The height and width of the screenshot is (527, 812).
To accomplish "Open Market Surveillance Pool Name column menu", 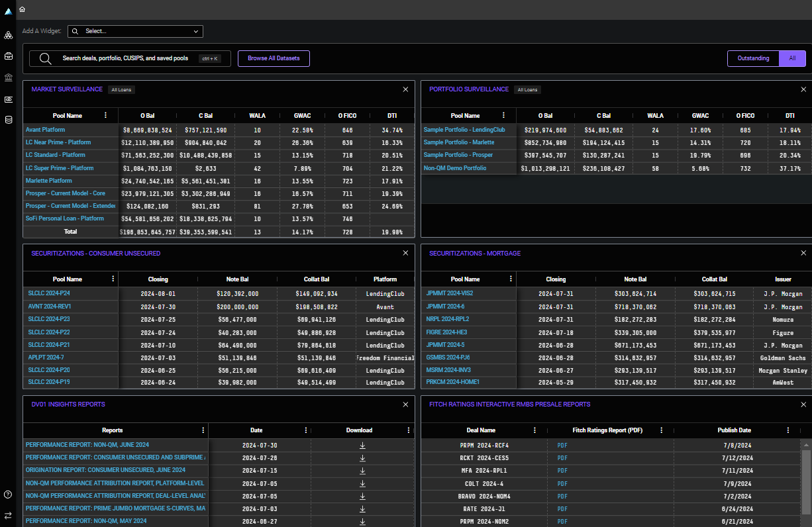I will [x=106, y=115].
